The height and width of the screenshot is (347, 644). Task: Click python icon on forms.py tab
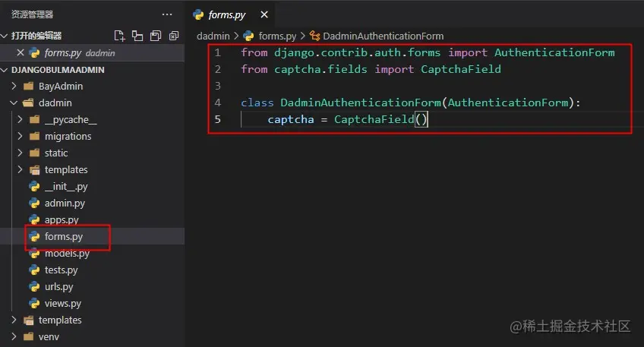tap(198, 14)
